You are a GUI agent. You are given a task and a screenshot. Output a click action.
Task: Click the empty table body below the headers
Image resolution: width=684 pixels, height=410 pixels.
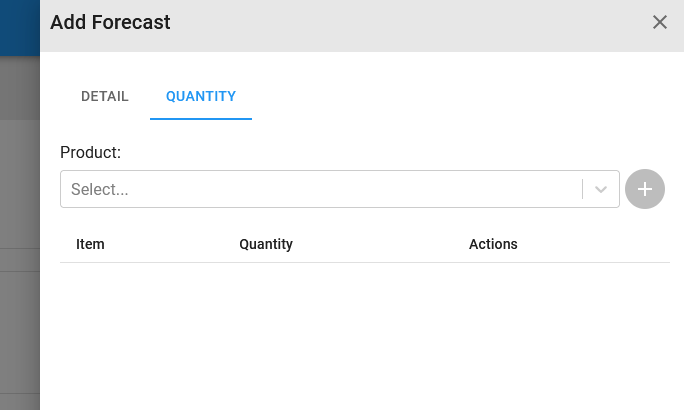point(365,336)
